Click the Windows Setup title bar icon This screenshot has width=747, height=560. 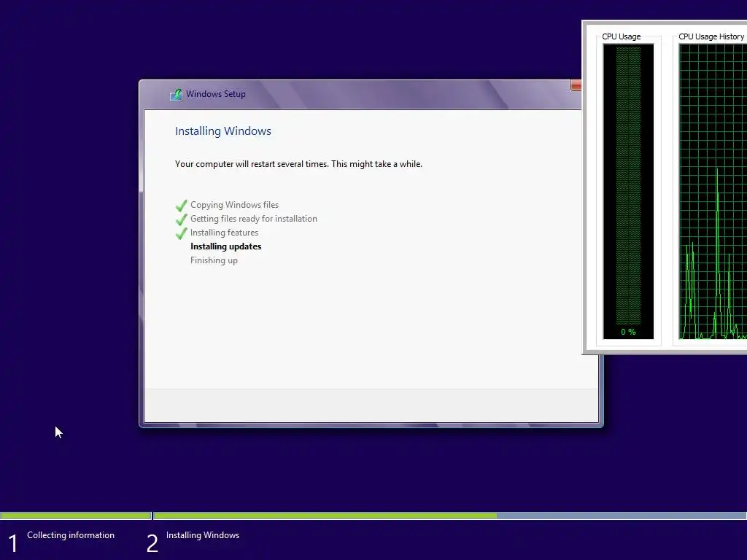[177, 94]
